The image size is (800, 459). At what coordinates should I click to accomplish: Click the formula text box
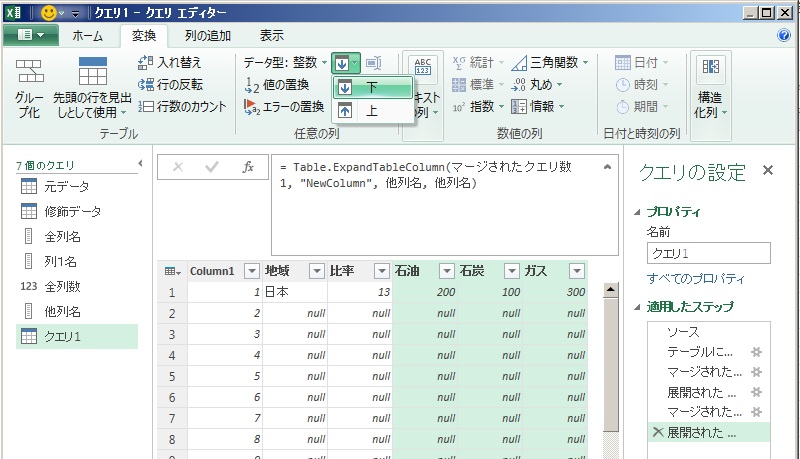point(445,205)
